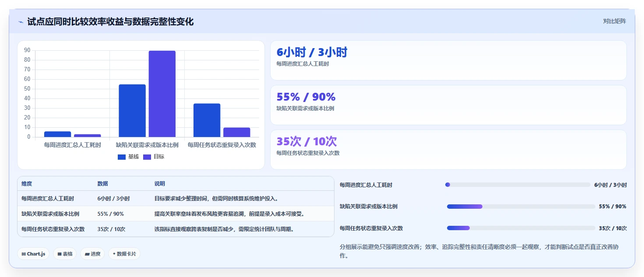Click the chart axis label 每周任务状态重复录入次数

222,145
